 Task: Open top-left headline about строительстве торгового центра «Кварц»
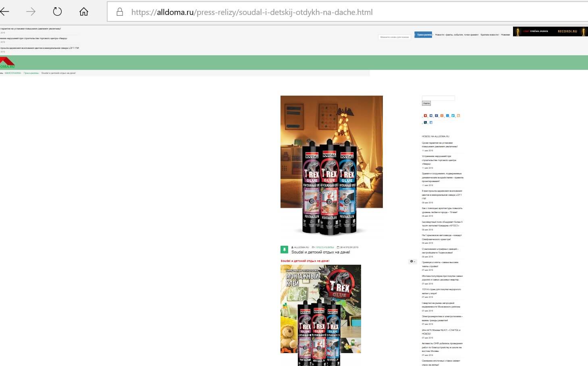pos(33,38)
